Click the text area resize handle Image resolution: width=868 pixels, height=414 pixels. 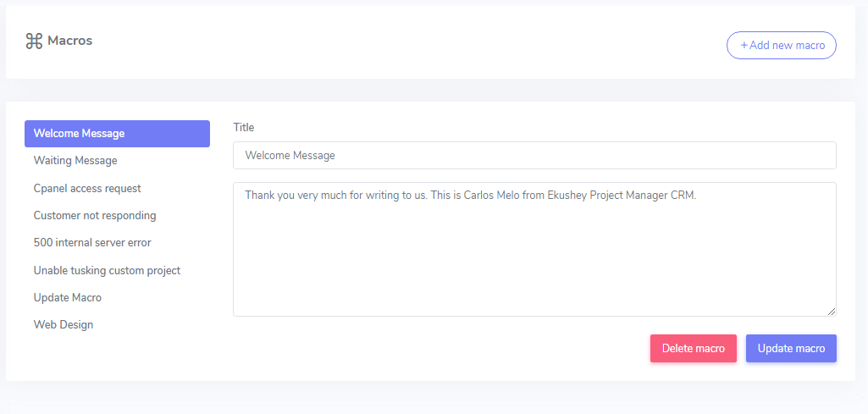point(832,312)
